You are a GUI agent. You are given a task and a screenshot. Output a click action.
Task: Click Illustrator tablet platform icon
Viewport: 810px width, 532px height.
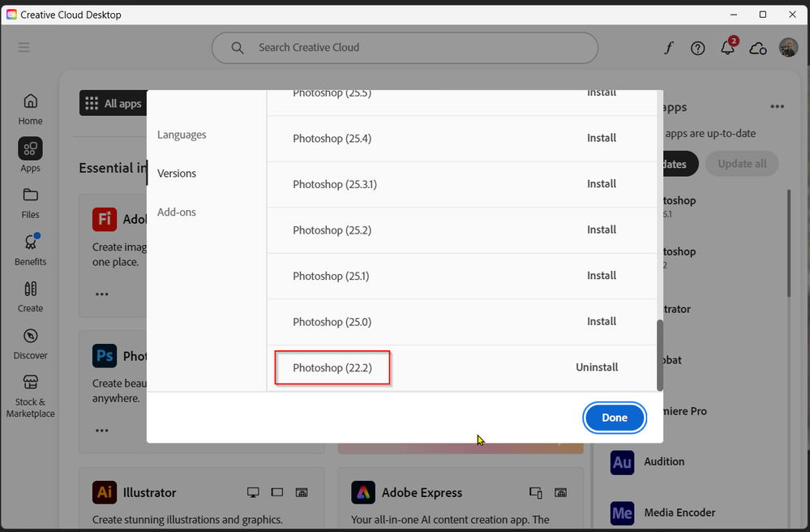[x=276, y=492]
